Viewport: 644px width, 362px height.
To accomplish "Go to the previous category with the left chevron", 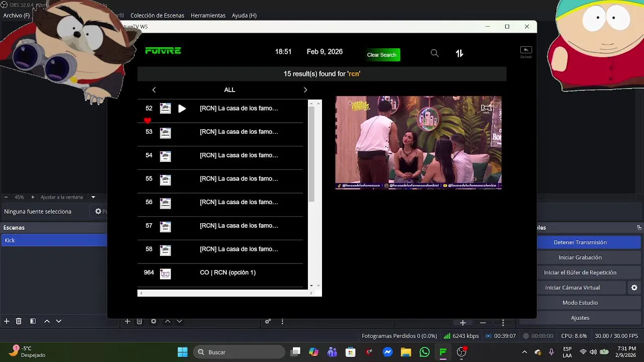I will coord(154,90).
